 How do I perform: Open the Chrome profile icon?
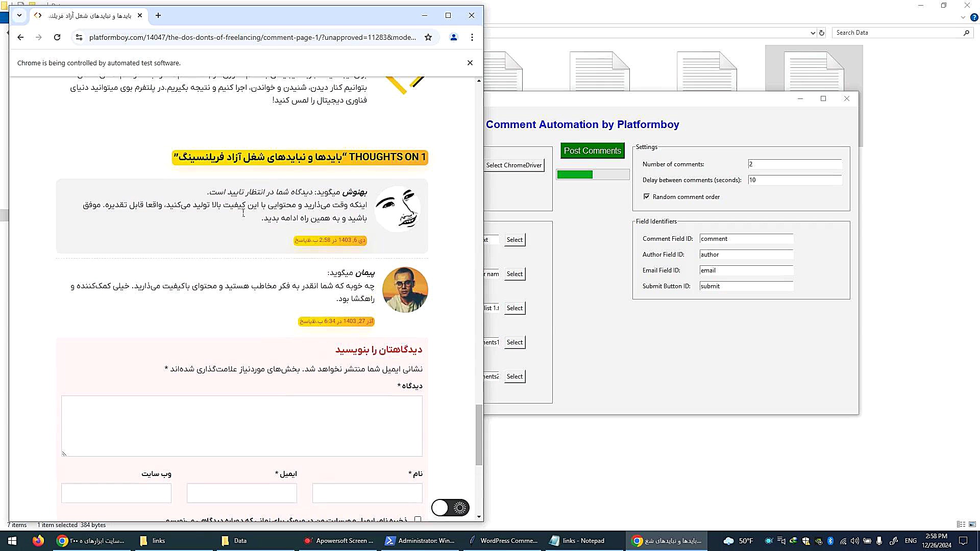click(453, 37)
